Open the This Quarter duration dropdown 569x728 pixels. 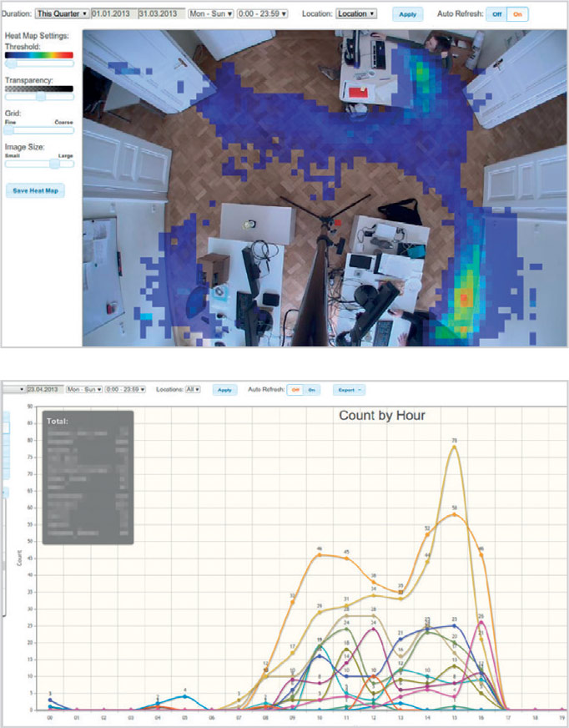pyautogui.click(x=63, y=14)
